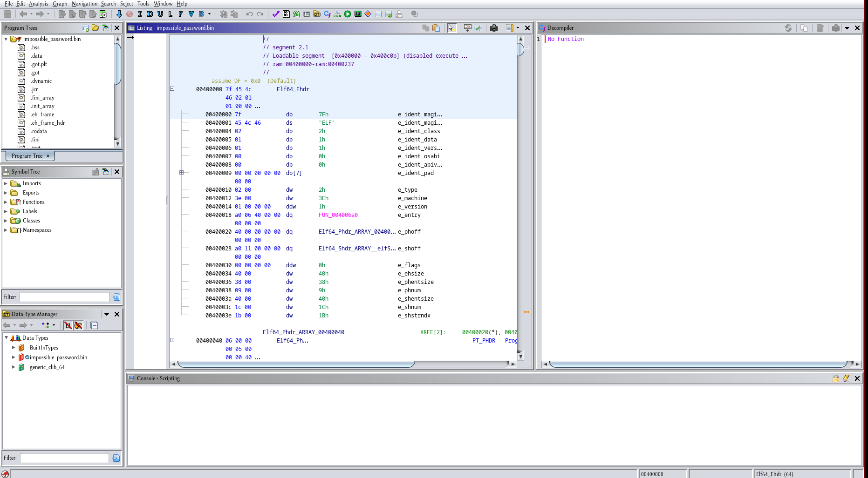Expand the Functions folder in Symbol Tree
Screen dimensions: 868x478
click(6, 202)
